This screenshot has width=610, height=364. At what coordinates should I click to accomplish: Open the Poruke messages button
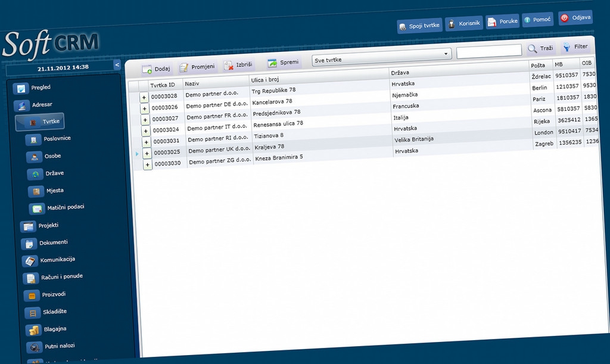(x=503, y=22)
